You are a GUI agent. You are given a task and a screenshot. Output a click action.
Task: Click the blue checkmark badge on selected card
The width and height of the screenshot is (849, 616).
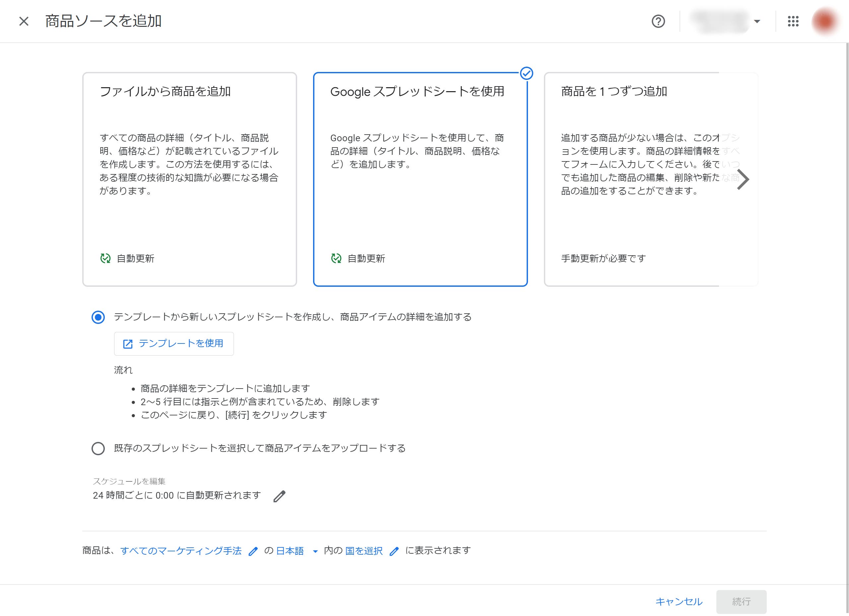click(x=527, y=73)
